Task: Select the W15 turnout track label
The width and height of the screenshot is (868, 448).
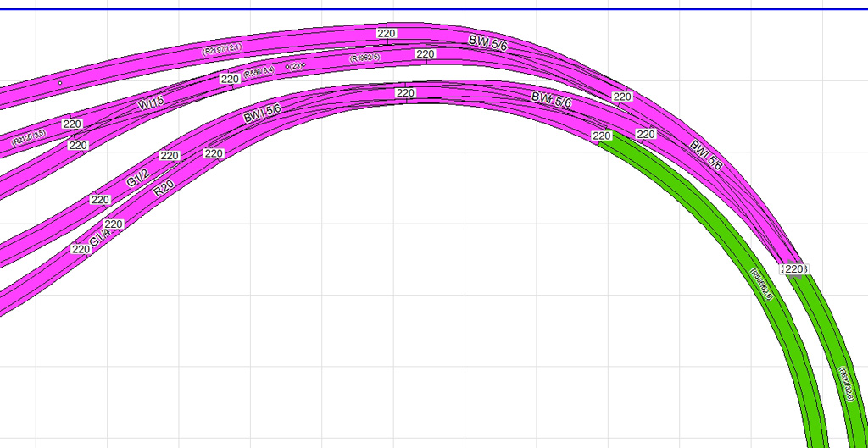Action: pyautogui.click(x=152, y=104)
